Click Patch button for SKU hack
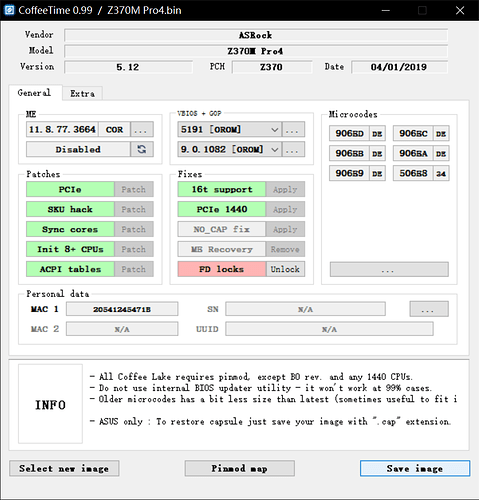The image size is (479, 500). coord(134,209)
